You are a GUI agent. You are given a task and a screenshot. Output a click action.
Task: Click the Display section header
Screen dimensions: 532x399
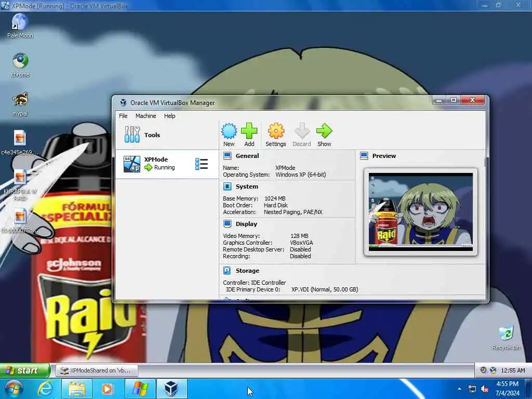click(246, 224)
